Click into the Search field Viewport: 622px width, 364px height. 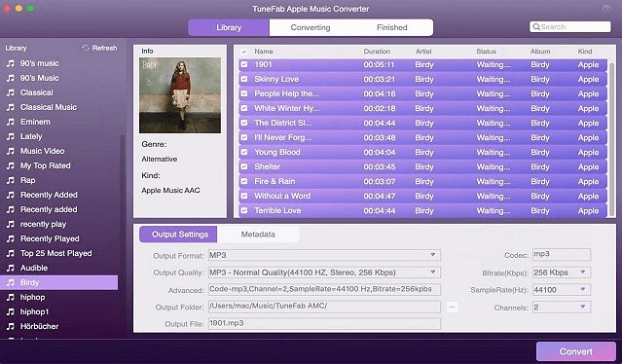[x=570, y=26]
